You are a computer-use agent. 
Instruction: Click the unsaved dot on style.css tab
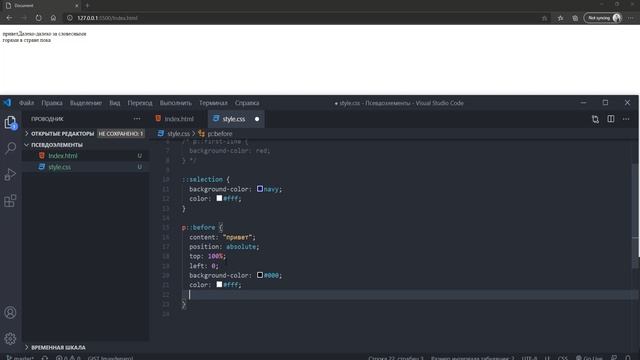[x=257, y=119]
